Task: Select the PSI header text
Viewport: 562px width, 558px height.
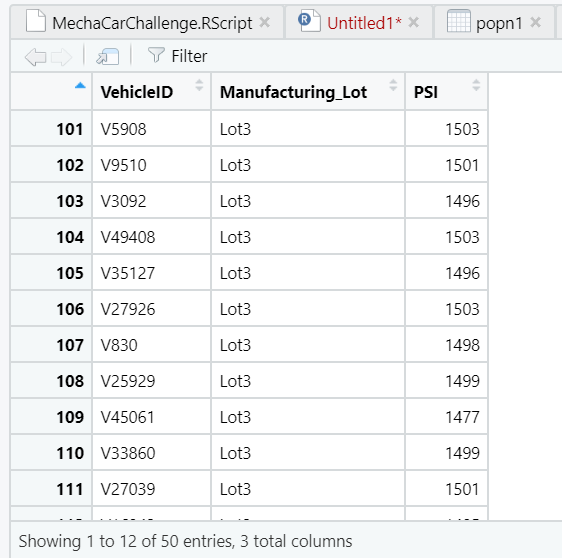Action: 426,92
